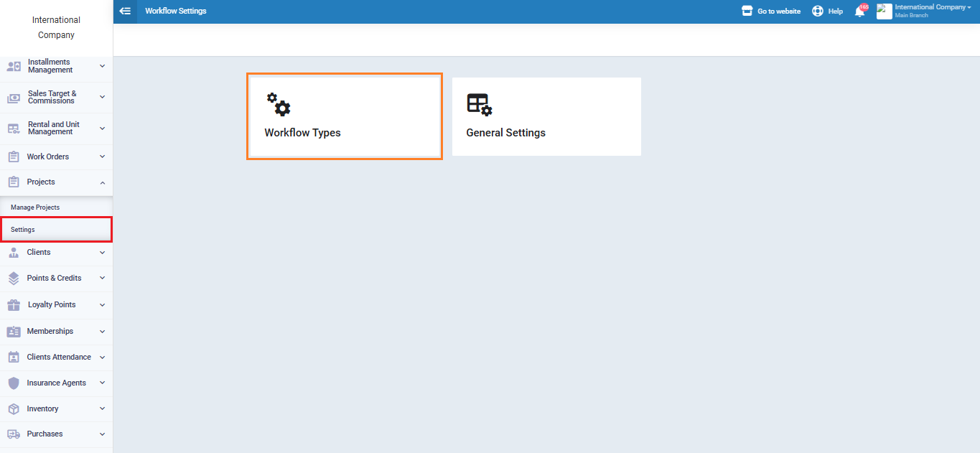Click the Purchases truck icon

click(x=14, y=434)
